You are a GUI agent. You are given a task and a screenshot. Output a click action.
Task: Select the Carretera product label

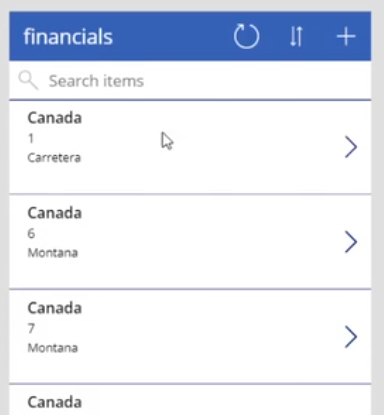[x=54, y=158]
